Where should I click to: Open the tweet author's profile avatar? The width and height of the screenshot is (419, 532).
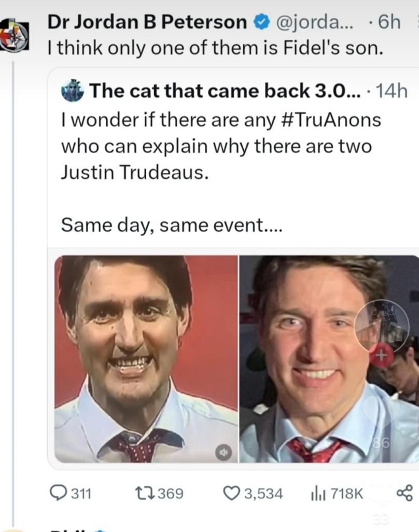(x=14, y=35)
